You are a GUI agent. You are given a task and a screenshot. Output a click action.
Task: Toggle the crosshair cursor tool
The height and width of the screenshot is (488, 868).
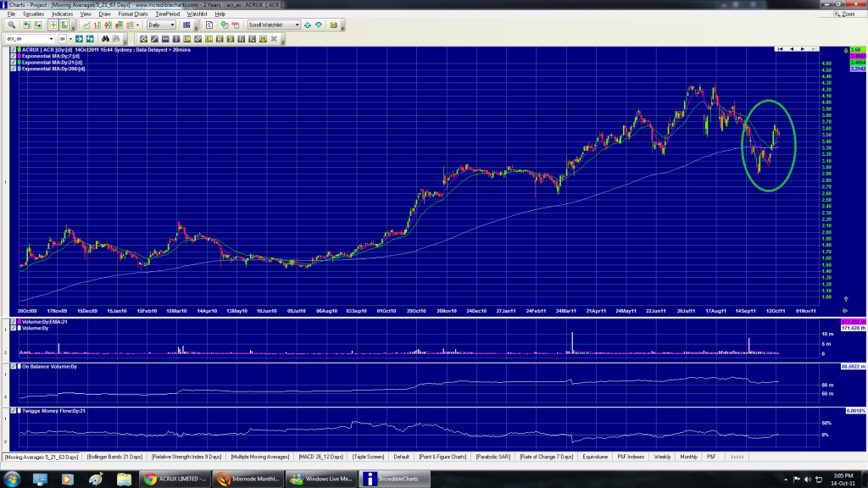53,25
